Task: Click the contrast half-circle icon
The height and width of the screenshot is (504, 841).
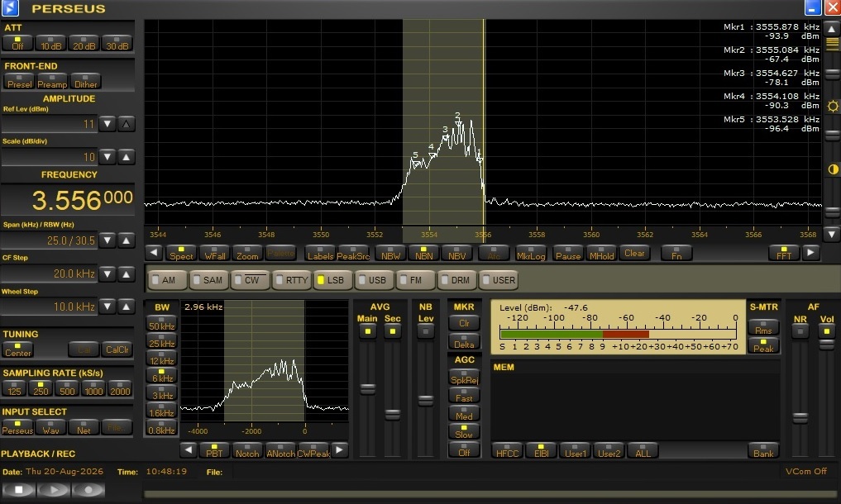Action: [x=833, y=169]
